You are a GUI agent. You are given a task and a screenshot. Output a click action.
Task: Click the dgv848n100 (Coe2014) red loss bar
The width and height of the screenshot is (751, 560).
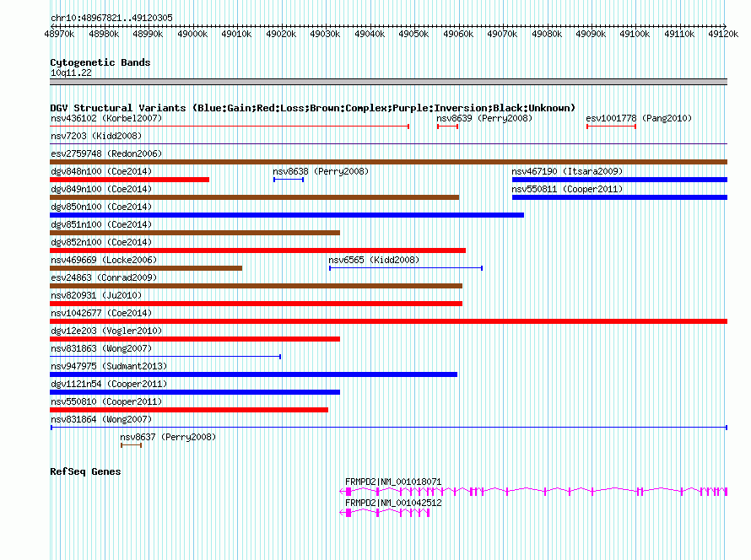129,180
